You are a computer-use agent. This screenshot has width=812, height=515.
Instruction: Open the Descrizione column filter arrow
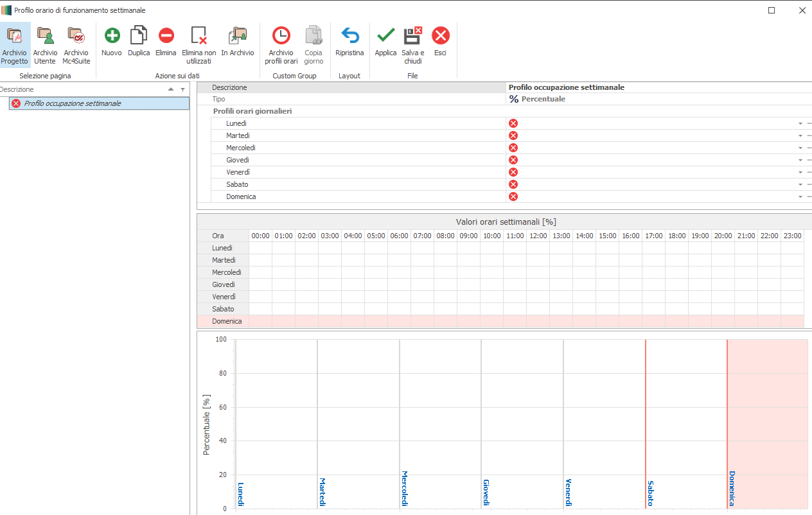coord(182,90)
